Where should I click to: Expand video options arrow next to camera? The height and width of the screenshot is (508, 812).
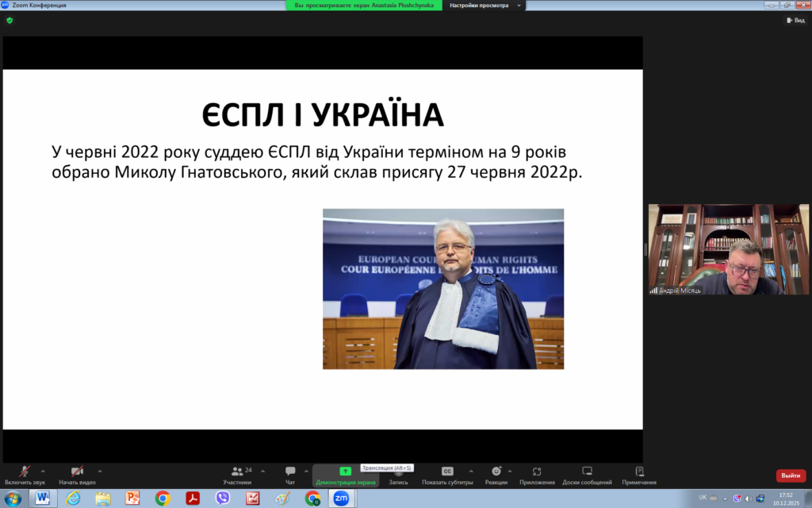99,471
